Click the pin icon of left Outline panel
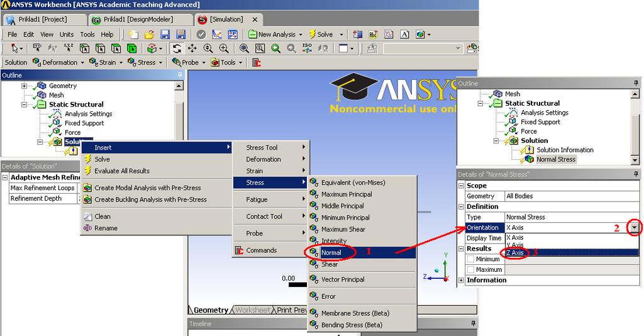The height and width of the screenshot is (336, 644). (x=180, y=75)
